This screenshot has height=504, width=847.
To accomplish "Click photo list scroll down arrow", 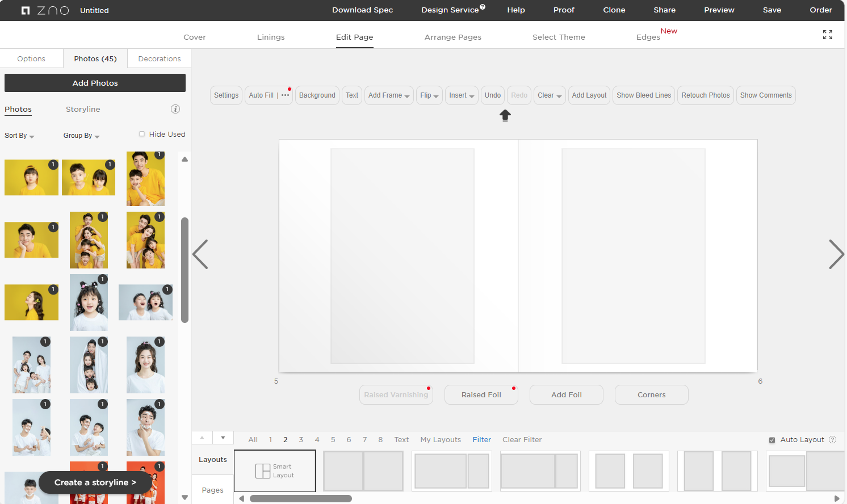I will click(185, 497).
